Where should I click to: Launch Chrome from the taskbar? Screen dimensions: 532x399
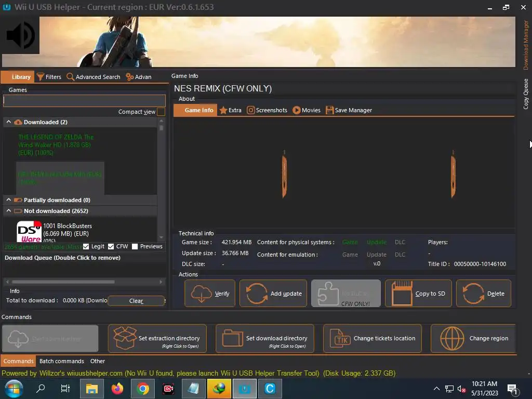click(143, 389)
